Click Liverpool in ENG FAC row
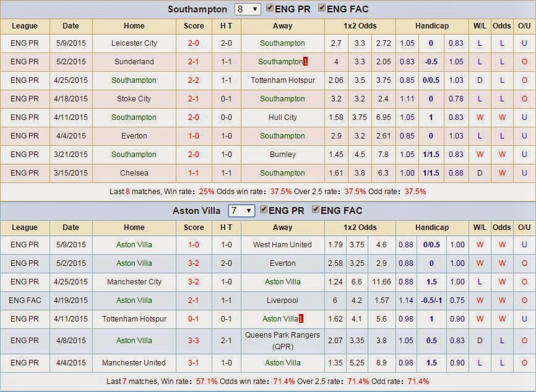The width and height of the screenshot is (536, 392). click(282, 300)
